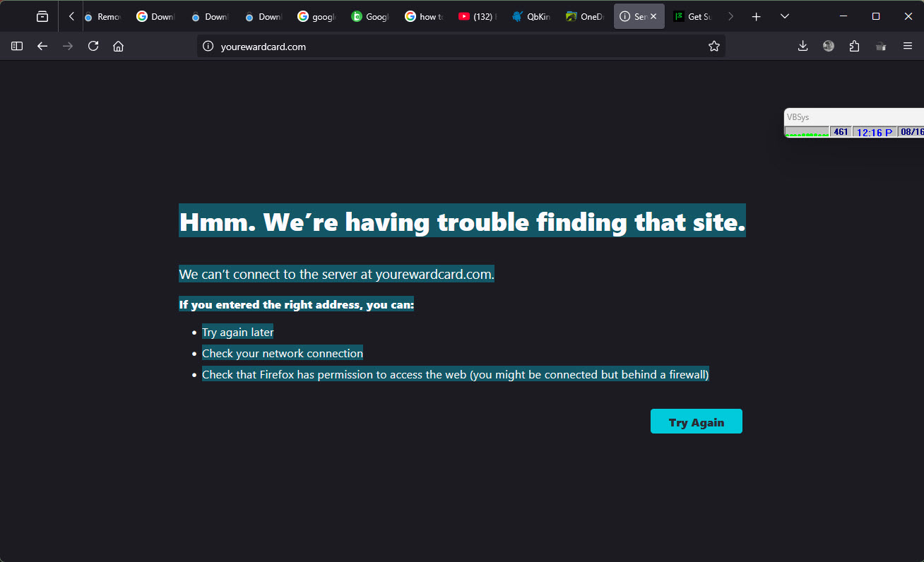
Task: Switch to the lowercase "googl" Google tab
Action: (x=317, y=16)
